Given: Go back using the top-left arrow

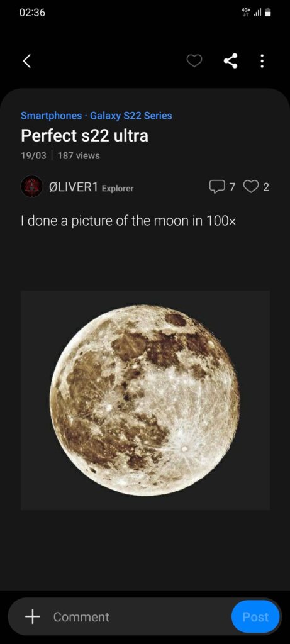Looking at the screenshot, I should click(26, 62).
